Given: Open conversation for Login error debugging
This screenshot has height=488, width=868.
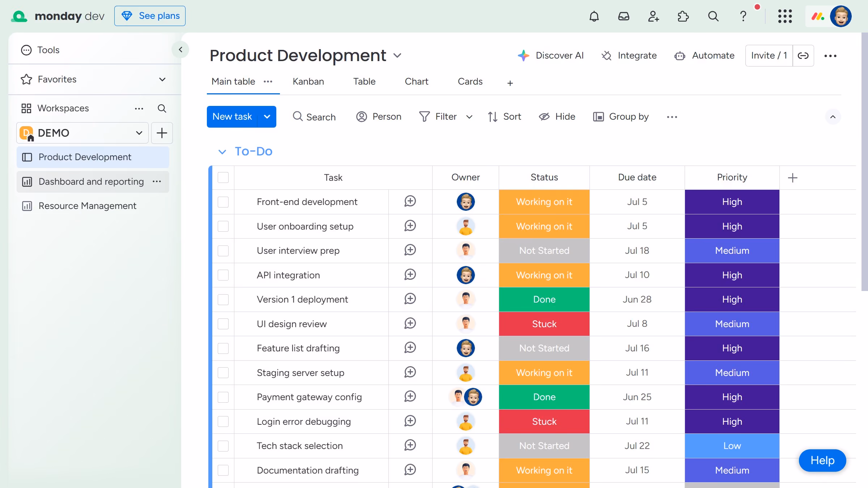Looking at the screenshot, I should point(410,421).
